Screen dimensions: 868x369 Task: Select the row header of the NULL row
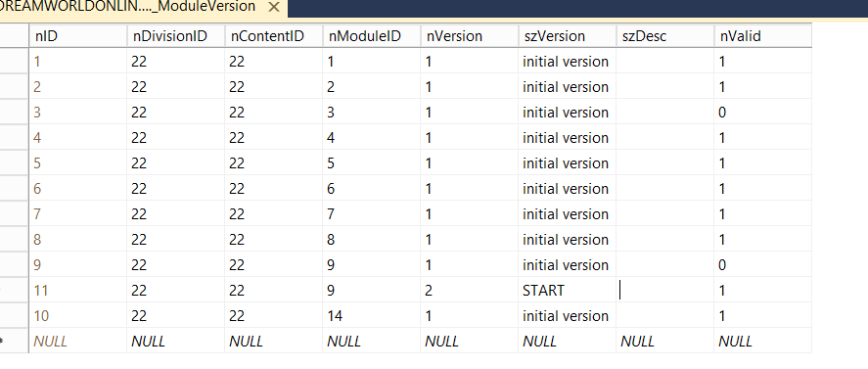[15, 342]
